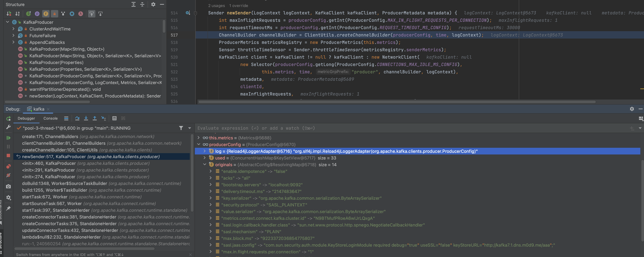644x257 pixels.
Task: Expand the AppendCallbacks class node
Action: click(14, 42)
